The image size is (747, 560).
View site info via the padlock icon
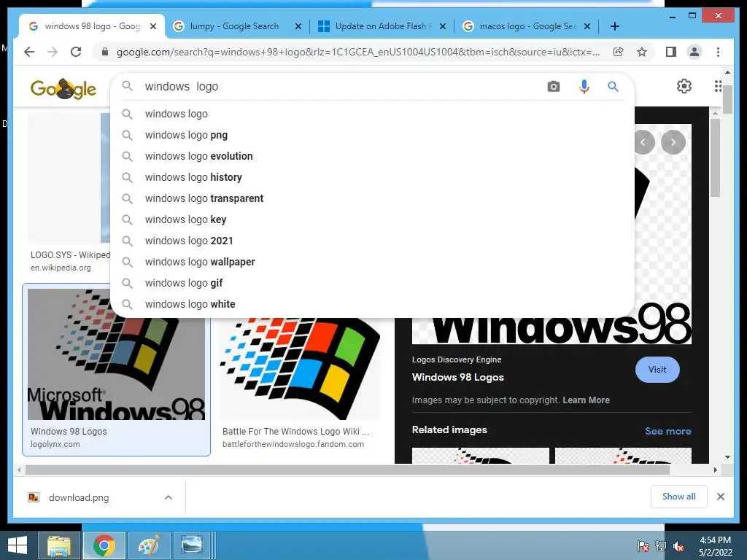pyautogui.click(x=105, y=52)
